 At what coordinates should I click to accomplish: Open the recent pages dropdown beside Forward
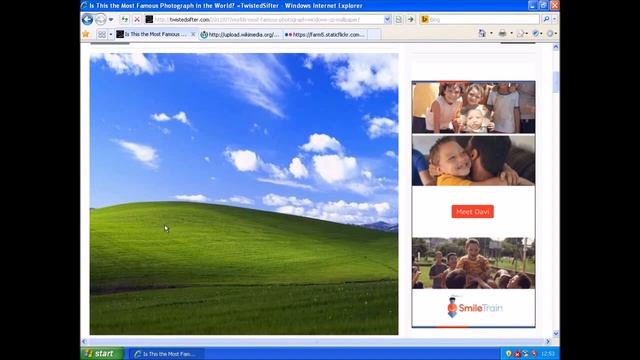[111, 20]
